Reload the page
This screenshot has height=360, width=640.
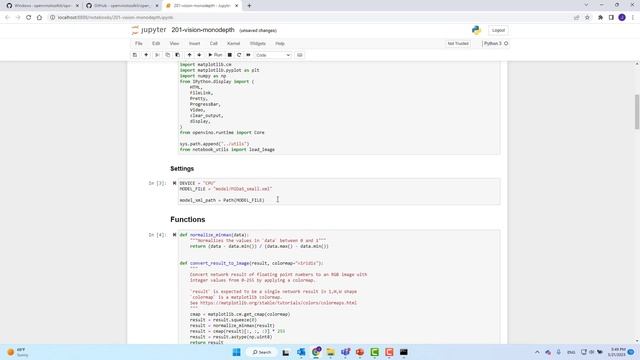pyautogui.click(x=29, y=18)
